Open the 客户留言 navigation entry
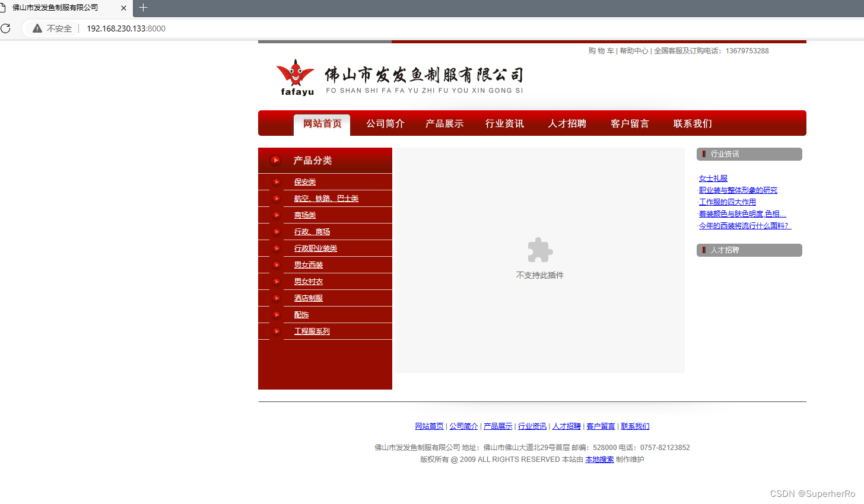The image size is (864, 504). pos(629,123)
